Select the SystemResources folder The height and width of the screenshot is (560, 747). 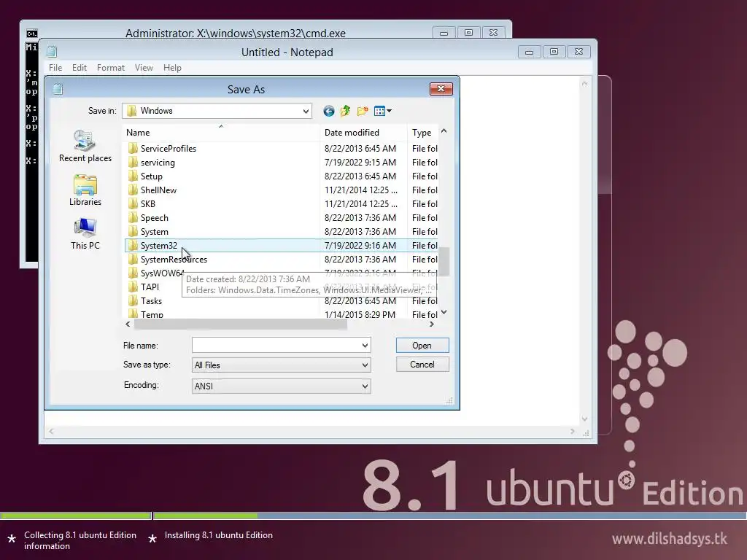click(174, 259)
